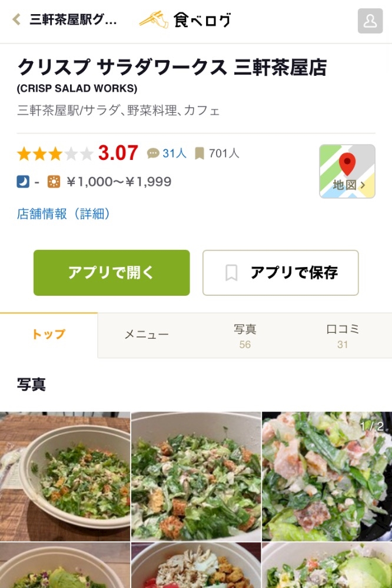Open the first salad bowl photo
The width and height of the screenshot is (392, 588).
65,476
